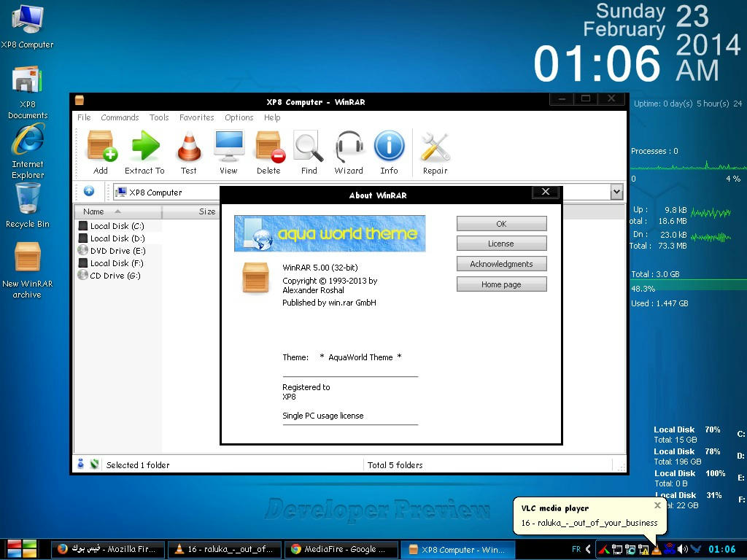Click the 48.3% memory usage bar
This screenshot has width=747, height=560.
pyautogui.click(x=689, y=285)
